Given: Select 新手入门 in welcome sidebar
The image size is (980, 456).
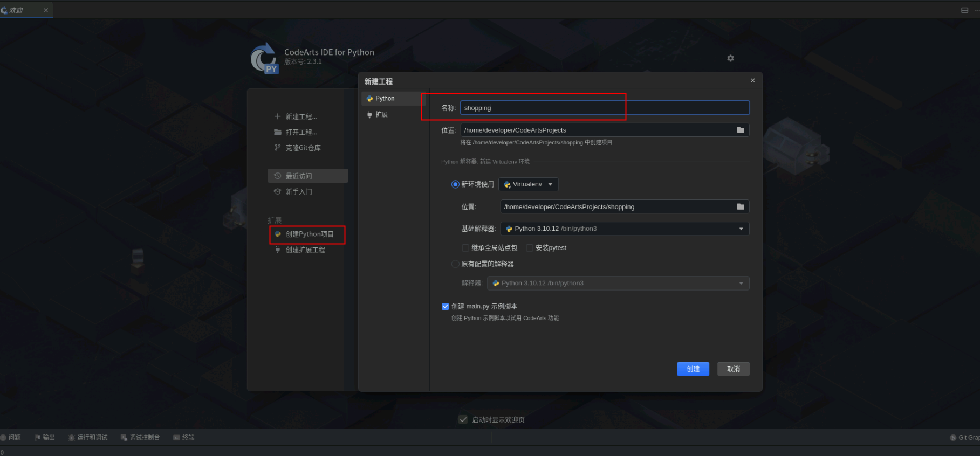Looking at the screenshot, I should click(x=293, y=192).
